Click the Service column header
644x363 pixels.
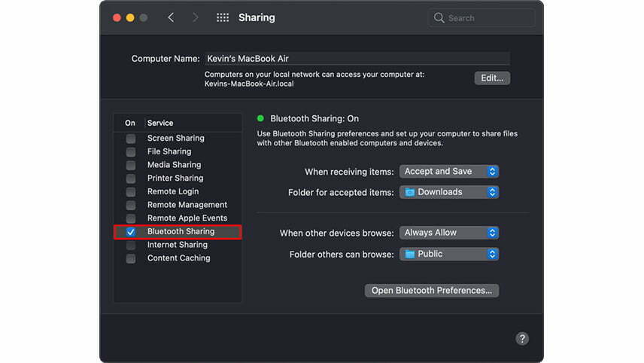(x=160, y=123)
